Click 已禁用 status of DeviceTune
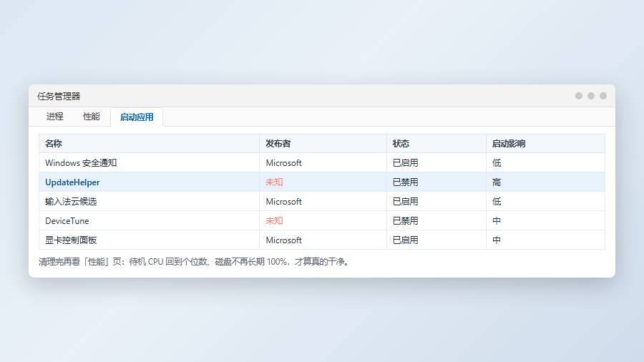 [406, 221]
